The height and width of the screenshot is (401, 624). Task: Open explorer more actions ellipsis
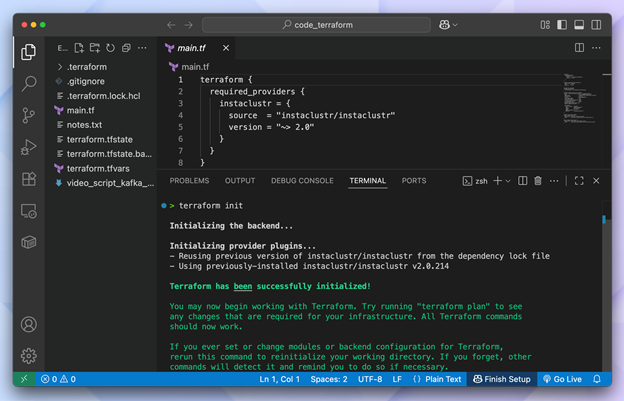click(142, 48)
